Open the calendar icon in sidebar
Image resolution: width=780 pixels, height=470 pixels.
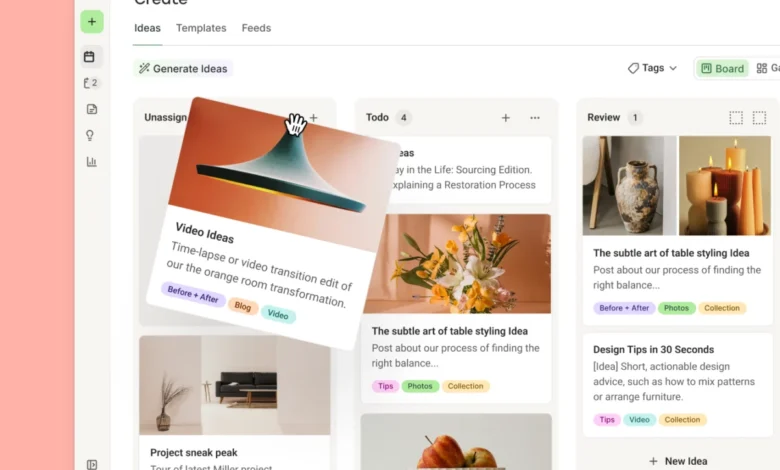(90, 57)
